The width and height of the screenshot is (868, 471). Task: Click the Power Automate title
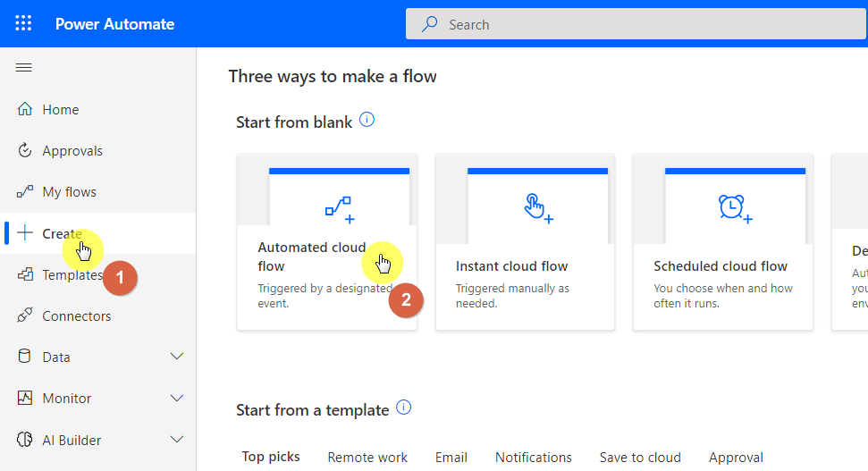point(114,24)
